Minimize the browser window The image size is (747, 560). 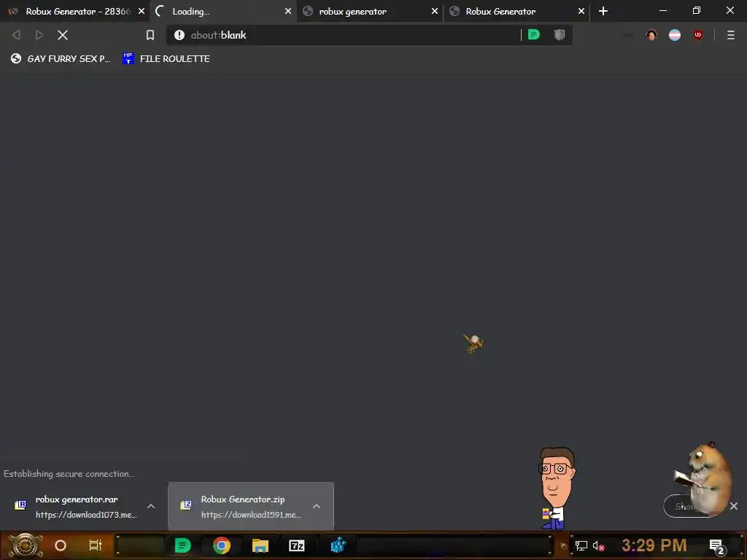663,10
